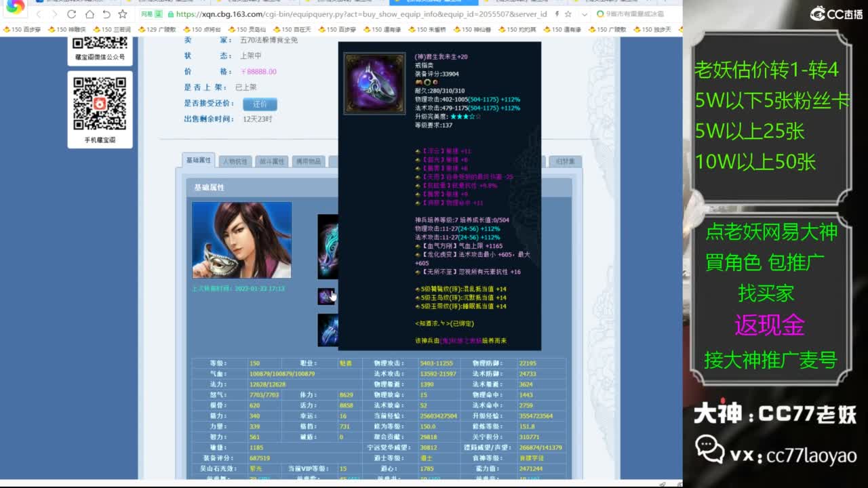Image resolution: width=868 pixels, height=488 pixels.
Task: Reload the current page
Action: coord(71,14)
